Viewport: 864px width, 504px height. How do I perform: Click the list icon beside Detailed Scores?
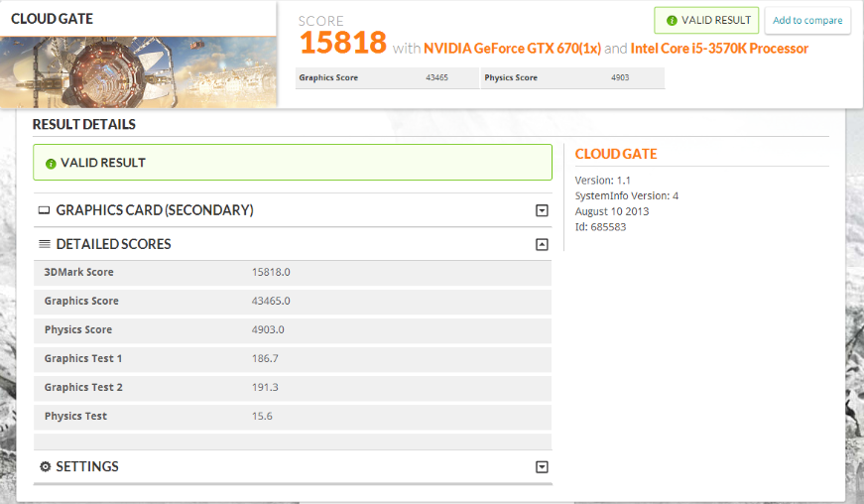(x=44, y=244)
